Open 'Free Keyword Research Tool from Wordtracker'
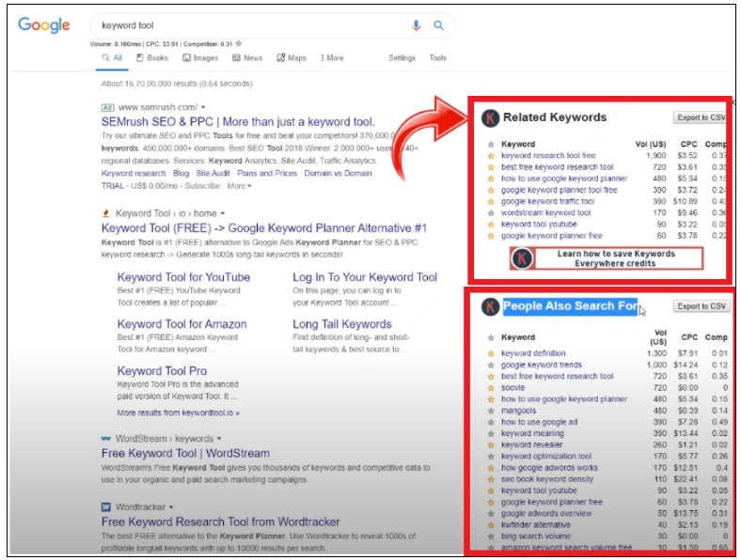Image resolution: width=741 pixels, height=560 pixels. click(x=221, y=521)
